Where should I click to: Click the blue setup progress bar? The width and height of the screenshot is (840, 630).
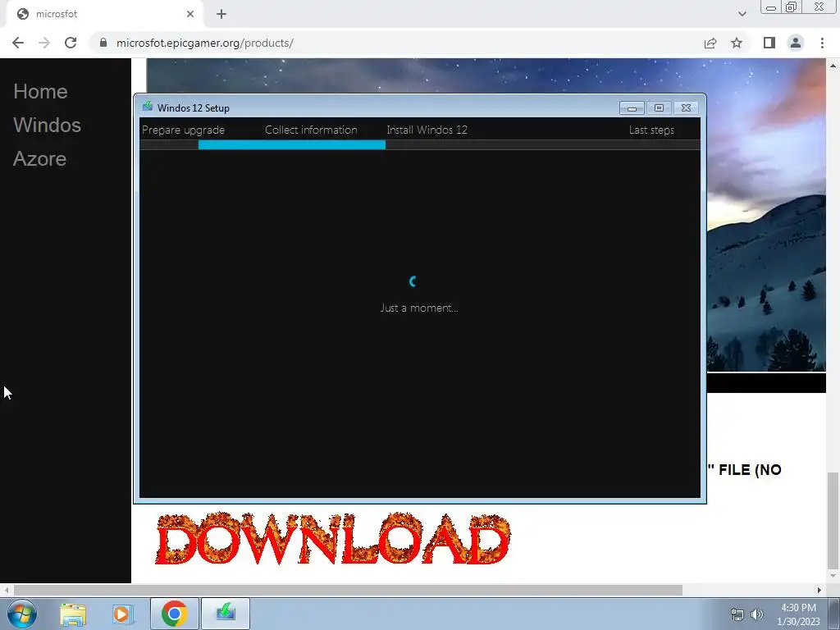(x=292, y=144)
